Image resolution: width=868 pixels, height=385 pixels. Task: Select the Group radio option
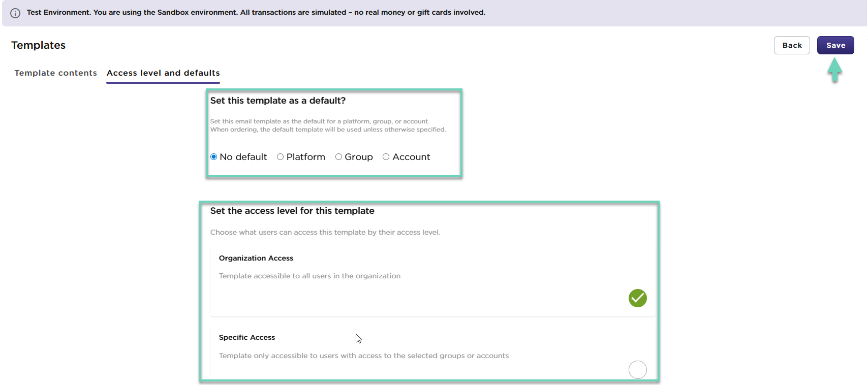pos(338,157)
